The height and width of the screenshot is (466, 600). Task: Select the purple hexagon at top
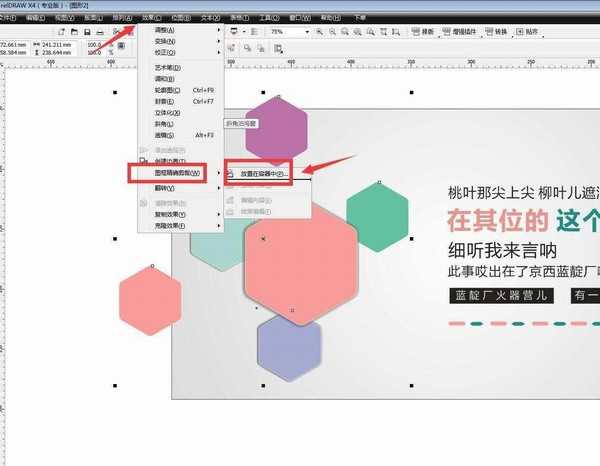pos(275,128)
